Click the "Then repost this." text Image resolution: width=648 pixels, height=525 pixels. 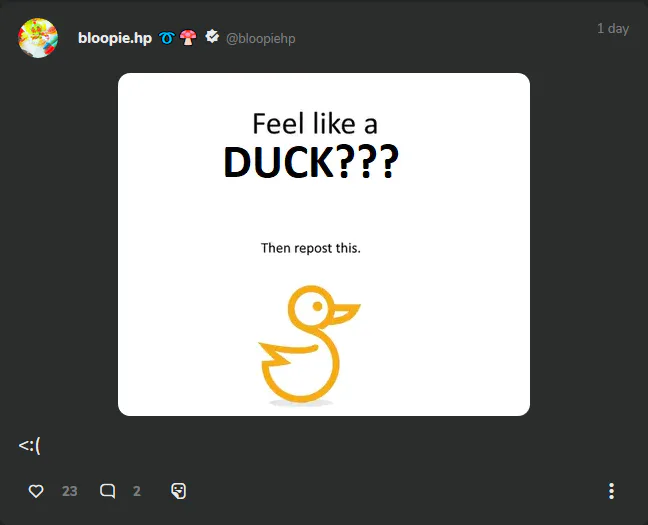click(311, 248)
